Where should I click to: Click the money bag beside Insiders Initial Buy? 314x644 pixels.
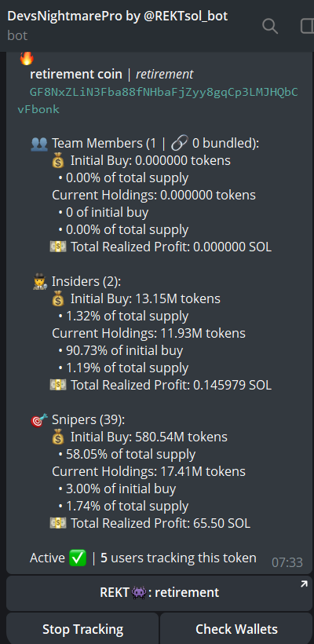click(x=59, y=299)
